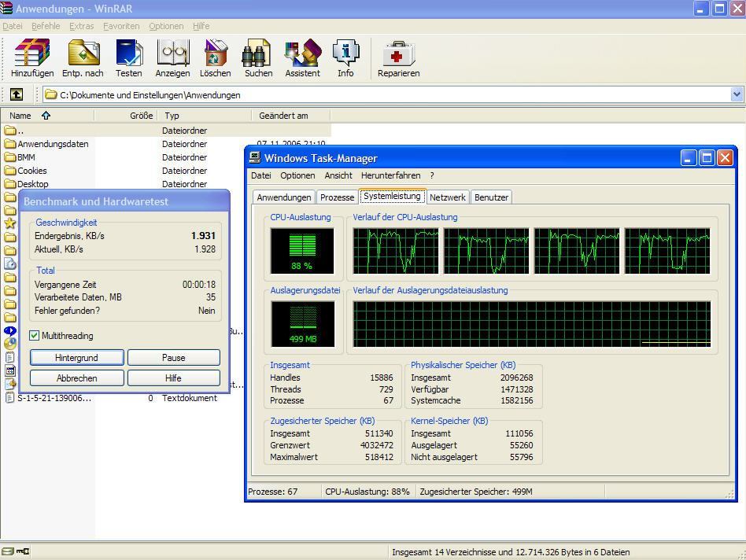
Task: Click the disk drive icon in WinRAR status bar
Action: pyautogui.click(x=7, y=551)
